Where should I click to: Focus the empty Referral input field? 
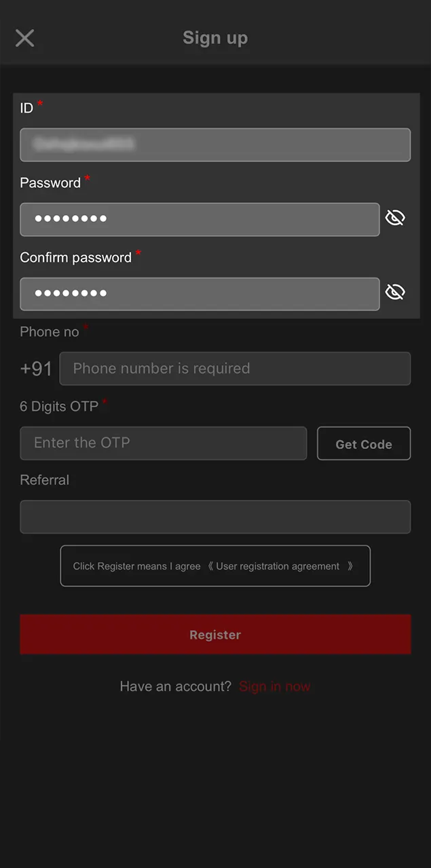tap(215, 517)
